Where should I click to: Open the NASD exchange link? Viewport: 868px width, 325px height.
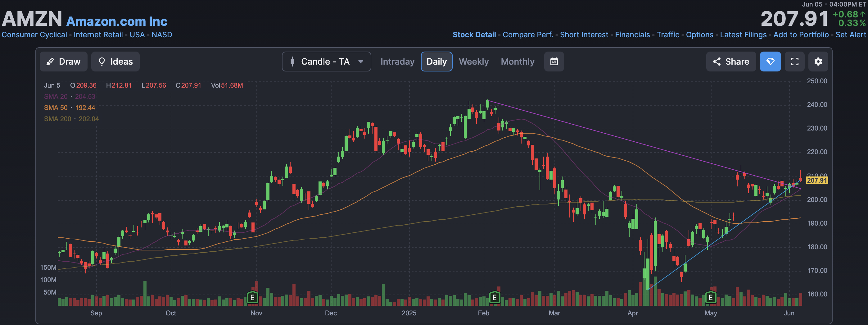point(162,35)
